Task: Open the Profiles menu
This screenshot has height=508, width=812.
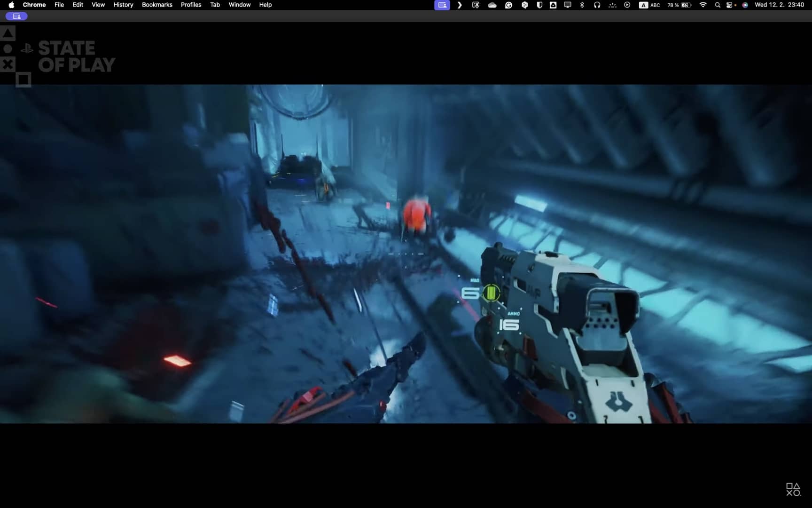Action: click(x=191, y=5)
